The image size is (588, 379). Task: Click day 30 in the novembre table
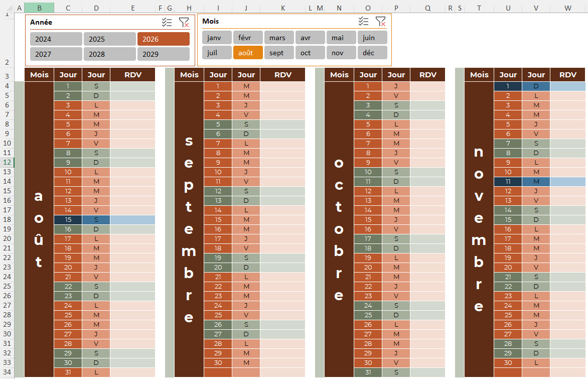(508, 363)
